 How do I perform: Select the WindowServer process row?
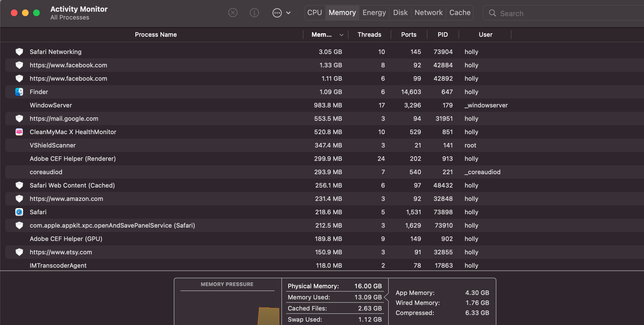(x=51, y=105)
